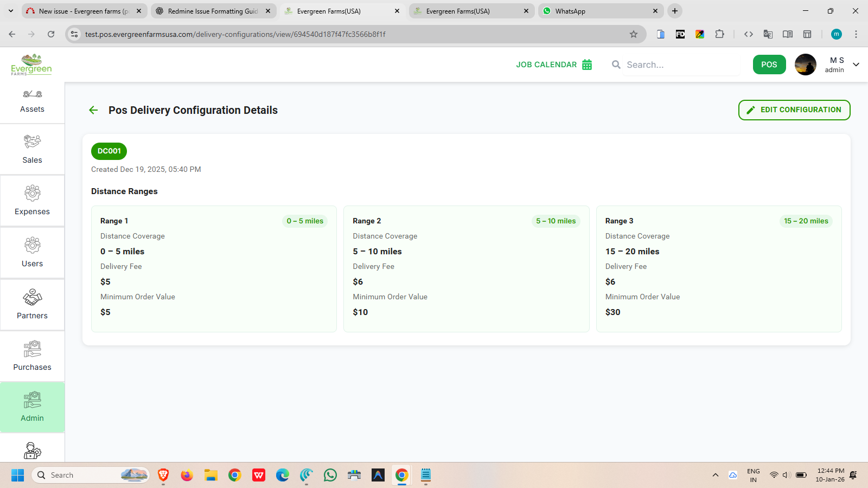The image size is (868, 488).
Task: Open the Sales sidebar section
Action: pyautogui.click(x=32, y=149)
